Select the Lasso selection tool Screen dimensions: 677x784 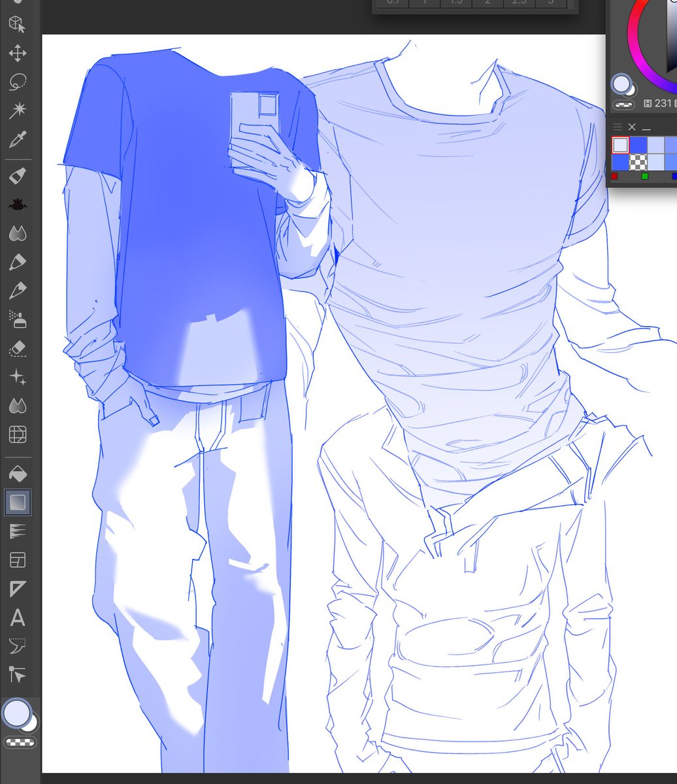click(x=17, y=82)
